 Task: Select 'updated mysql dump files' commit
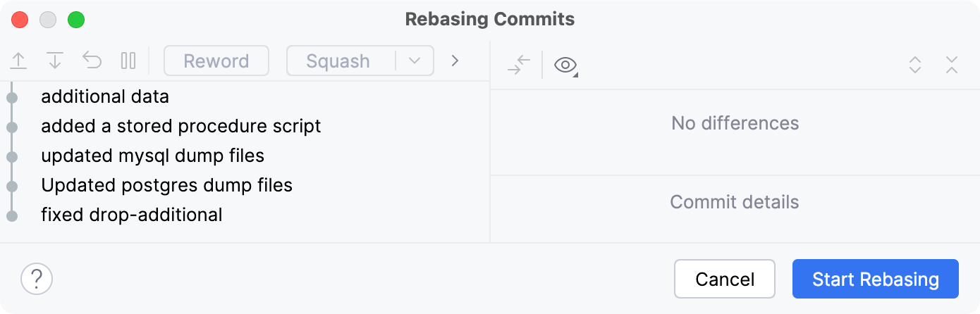153,156
